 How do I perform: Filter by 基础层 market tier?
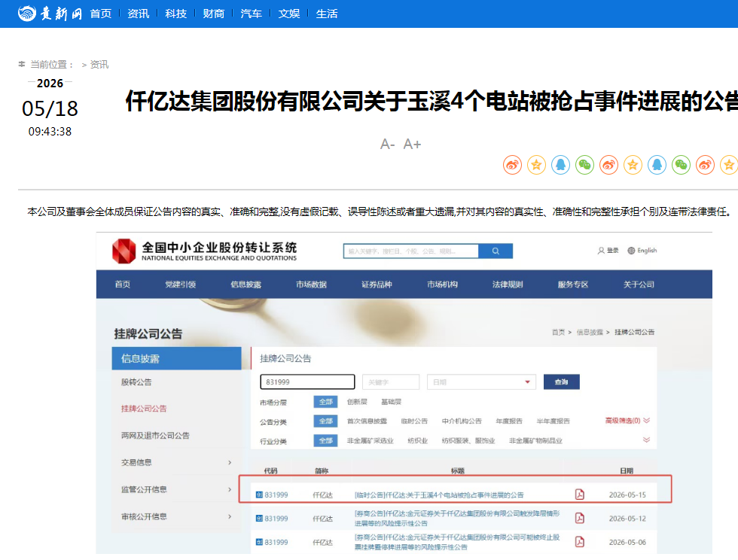[x=391, y=402]
